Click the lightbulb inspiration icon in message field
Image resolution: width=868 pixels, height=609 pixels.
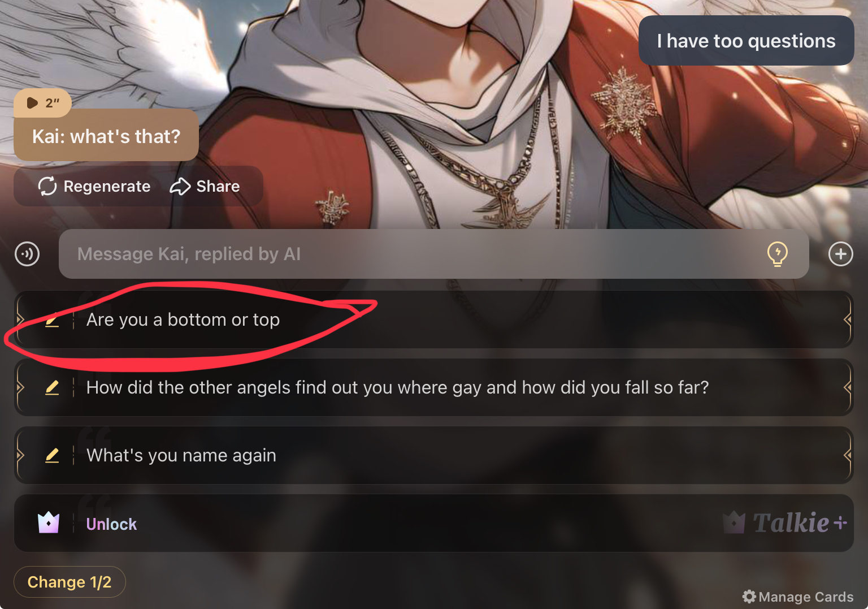[778, 254]
